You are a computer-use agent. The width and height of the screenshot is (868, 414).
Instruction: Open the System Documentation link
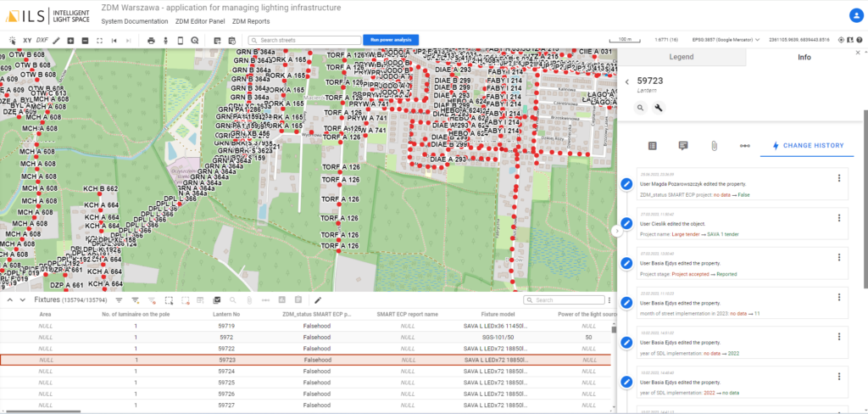coord(134,20)
